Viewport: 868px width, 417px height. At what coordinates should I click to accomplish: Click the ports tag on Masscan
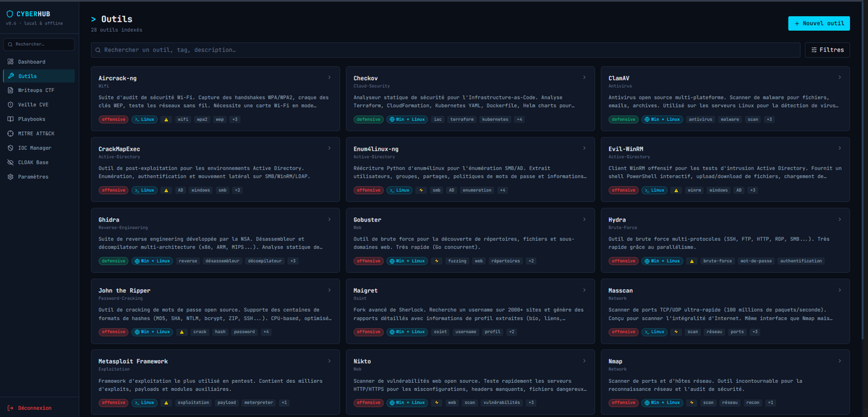[x=737, y=332]
